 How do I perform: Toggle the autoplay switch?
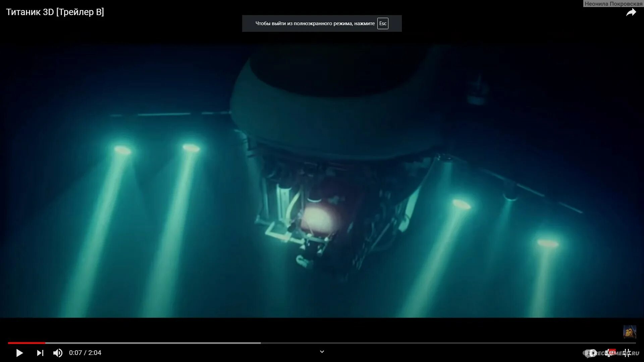591,353
